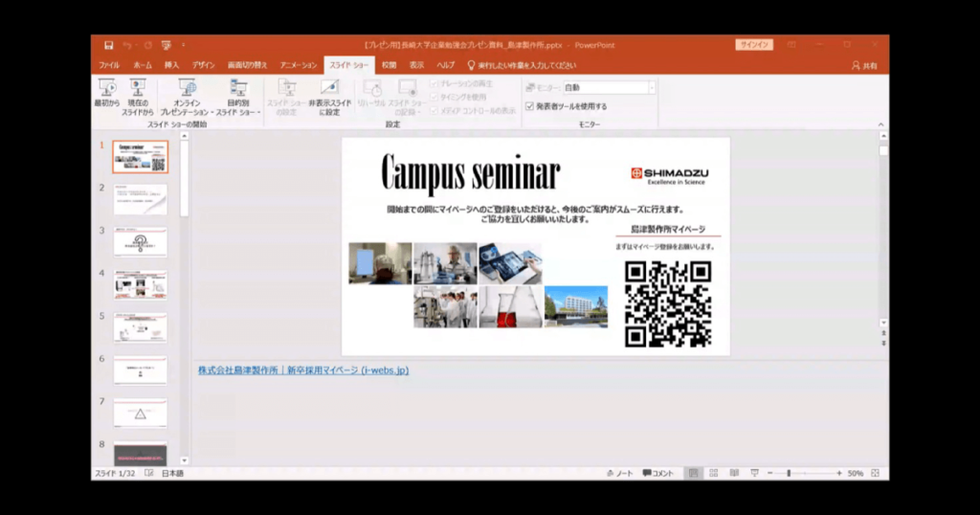Click the Undo arrow icon

pos(127,45)
